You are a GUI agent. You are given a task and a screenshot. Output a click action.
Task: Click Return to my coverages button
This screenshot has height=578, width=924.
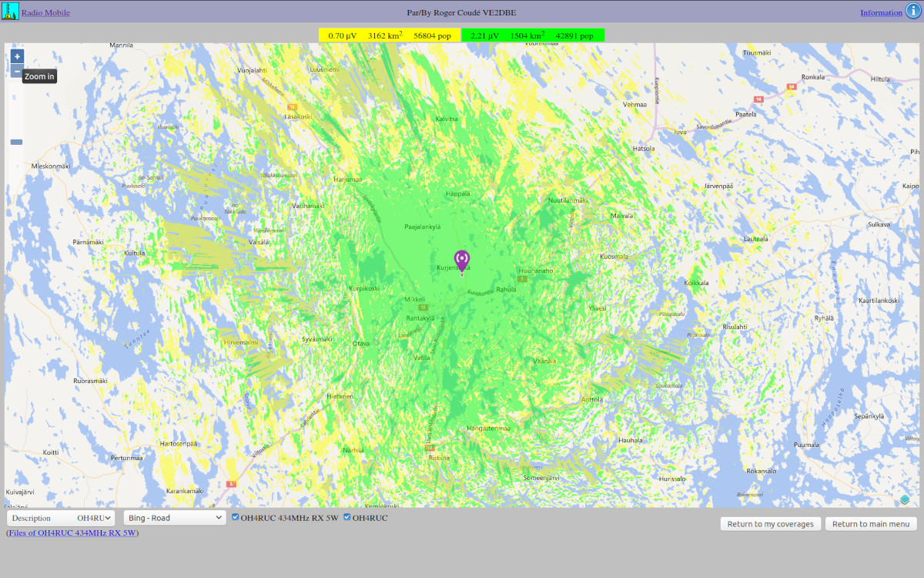point(770,524)
